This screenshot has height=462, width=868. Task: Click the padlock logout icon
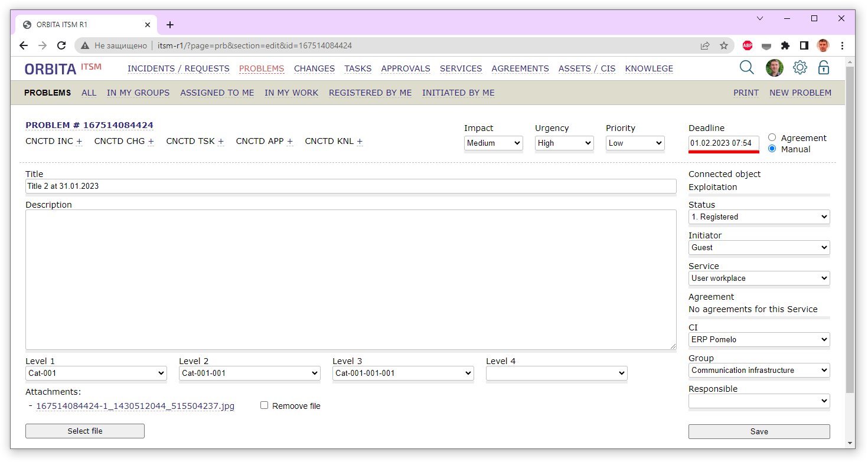823,68
